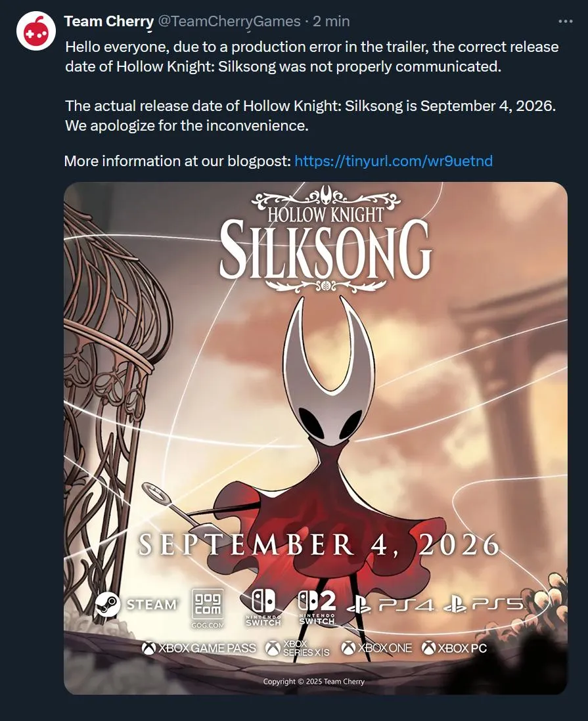Click the Xbox Game Pass logo
588x721 pixels.
coord(199,648)
